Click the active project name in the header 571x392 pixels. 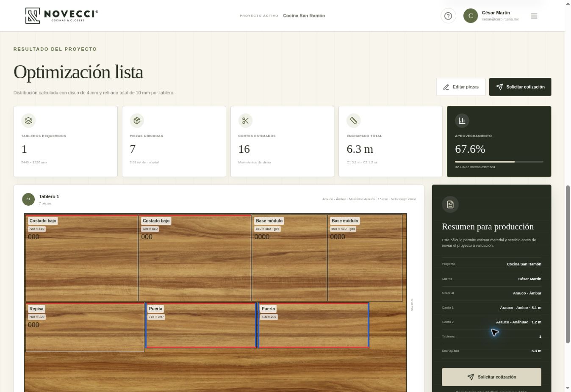304,16
